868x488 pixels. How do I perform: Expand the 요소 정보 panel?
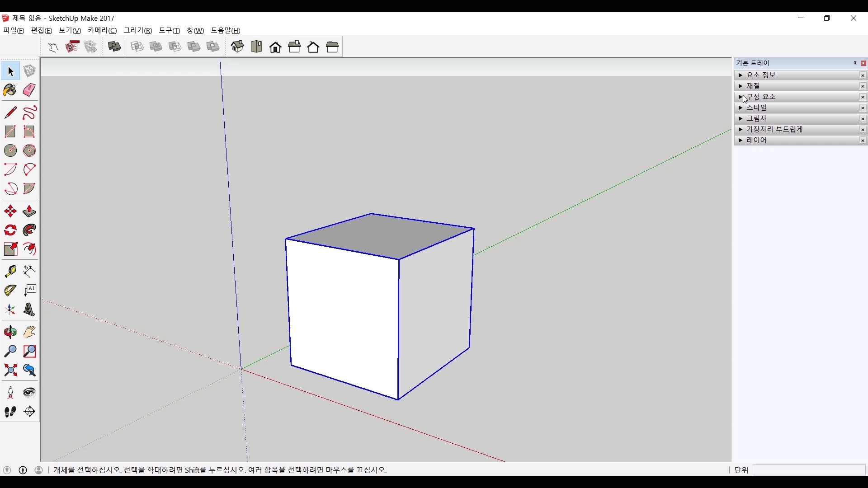[x=741, y=75]
